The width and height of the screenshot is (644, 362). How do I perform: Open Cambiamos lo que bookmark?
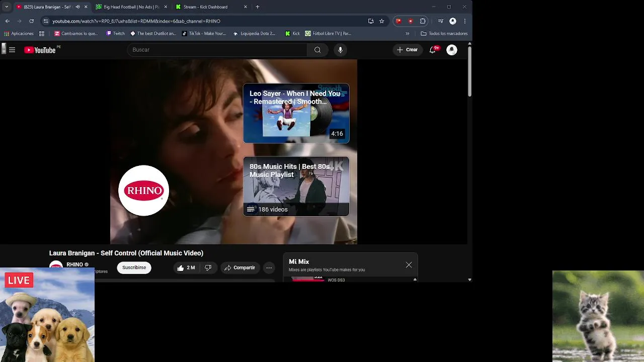point(76,34)
